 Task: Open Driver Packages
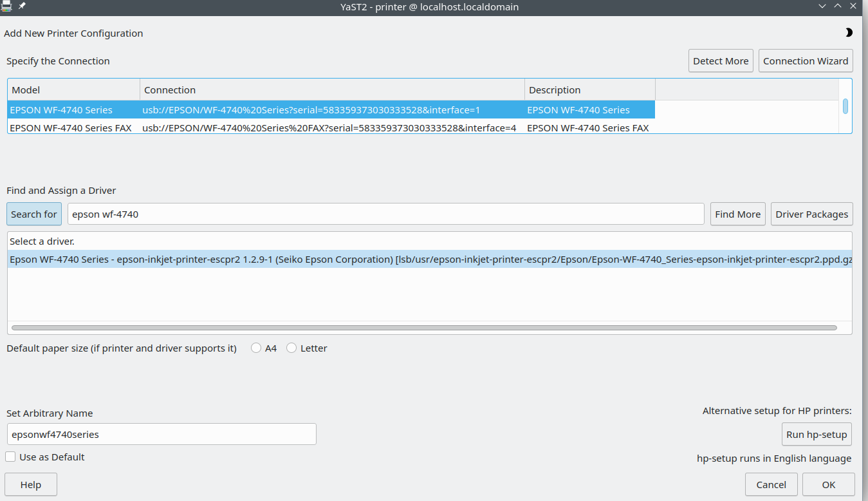[x=811, y=214]
